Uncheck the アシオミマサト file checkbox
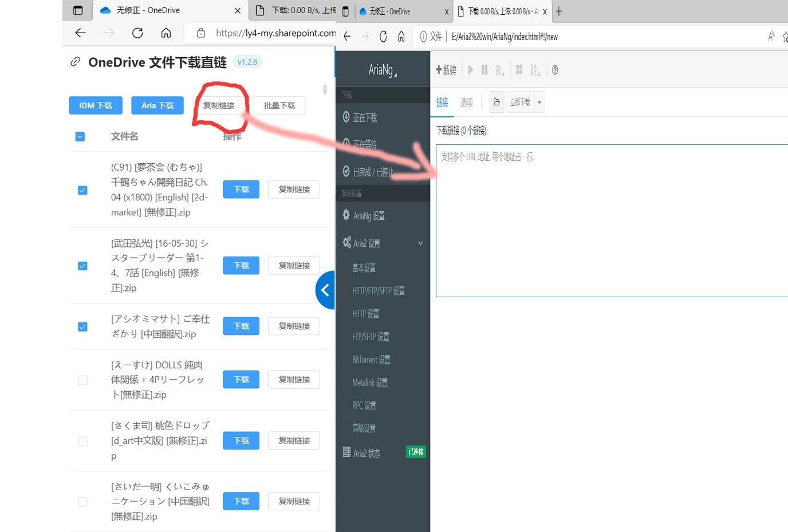788x532 pixels. pos(82,326)
